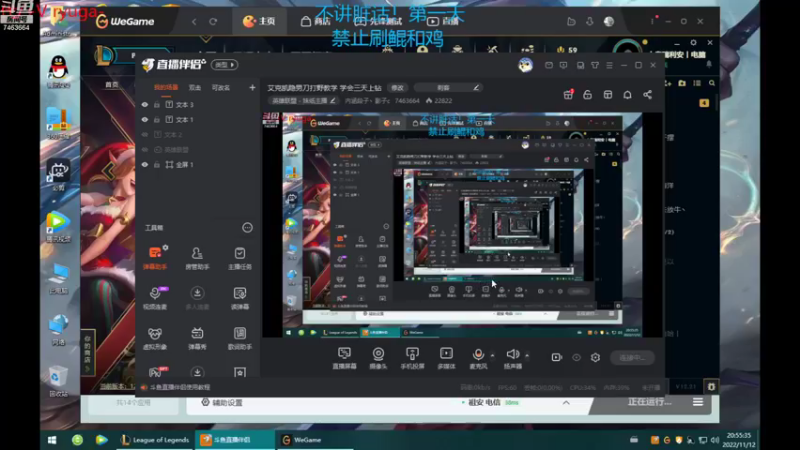This screenshot has height=450, width=800.
Task: Add 手机投屏 phone casting source
Action: 412,358
